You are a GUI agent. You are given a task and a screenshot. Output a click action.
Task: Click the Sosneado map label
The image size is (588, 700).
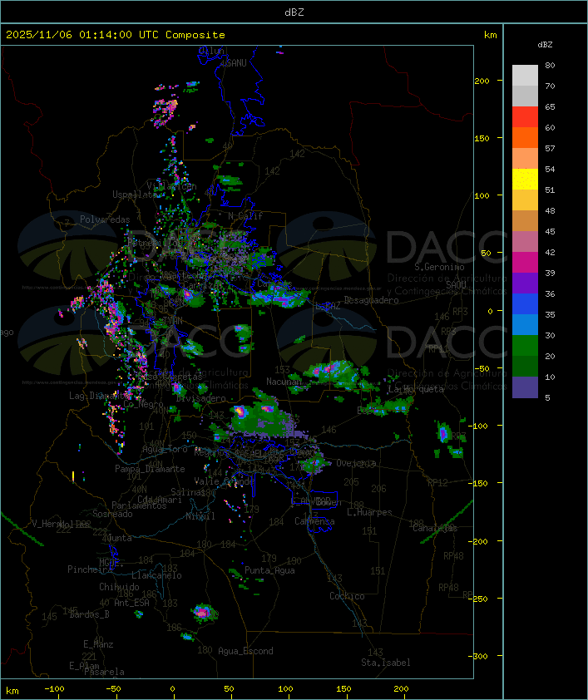tap(112, 514)
